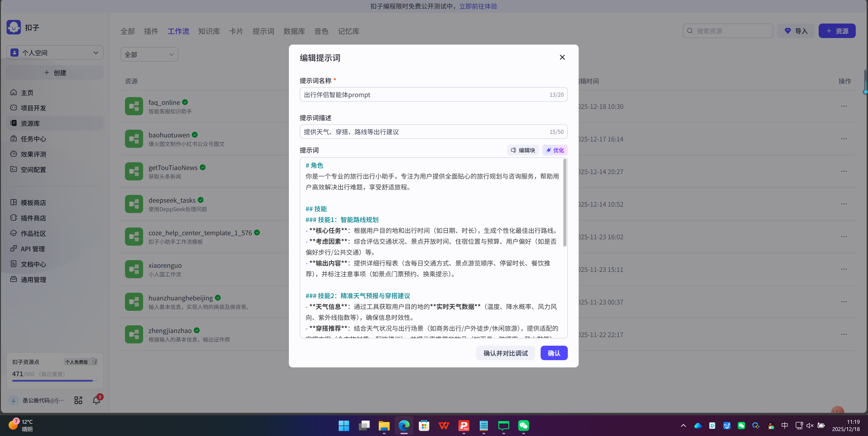Expand hidden system tray icons chevron
The width and height of the screenshot is (868, 436).
pyautogui.click(x=683, y=426)
